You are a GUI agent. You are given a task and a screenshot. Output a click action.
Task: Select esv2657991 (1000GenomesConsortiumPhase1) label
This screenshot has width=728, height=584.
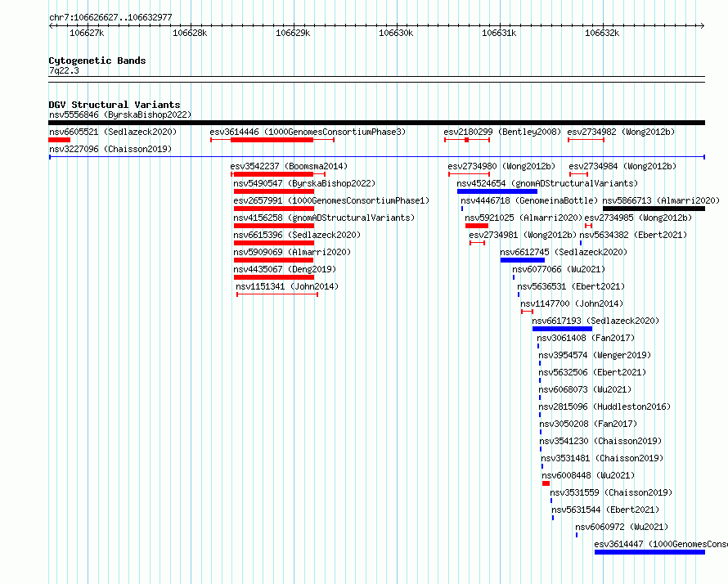(x=331, y=200)
